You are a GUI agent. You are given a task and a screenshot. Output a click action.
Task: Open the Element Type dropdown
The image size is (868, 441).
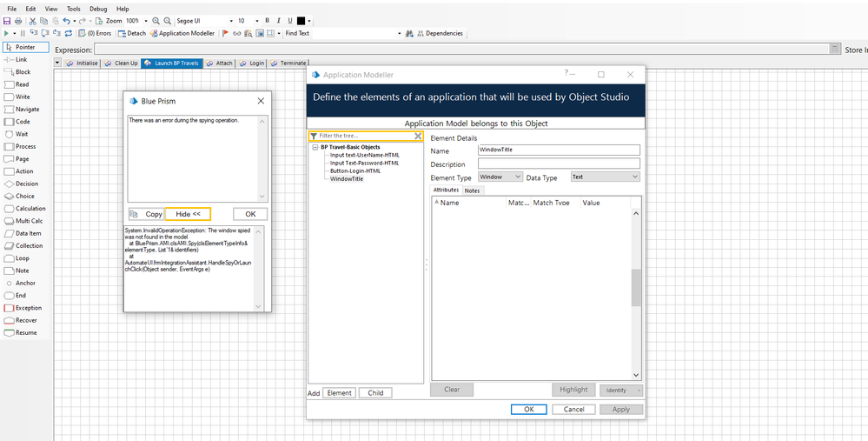pos(500,177)
